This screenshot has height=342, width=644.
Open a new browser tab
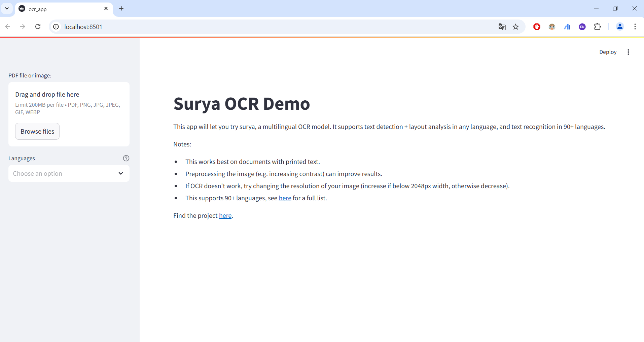pos(121,8)
